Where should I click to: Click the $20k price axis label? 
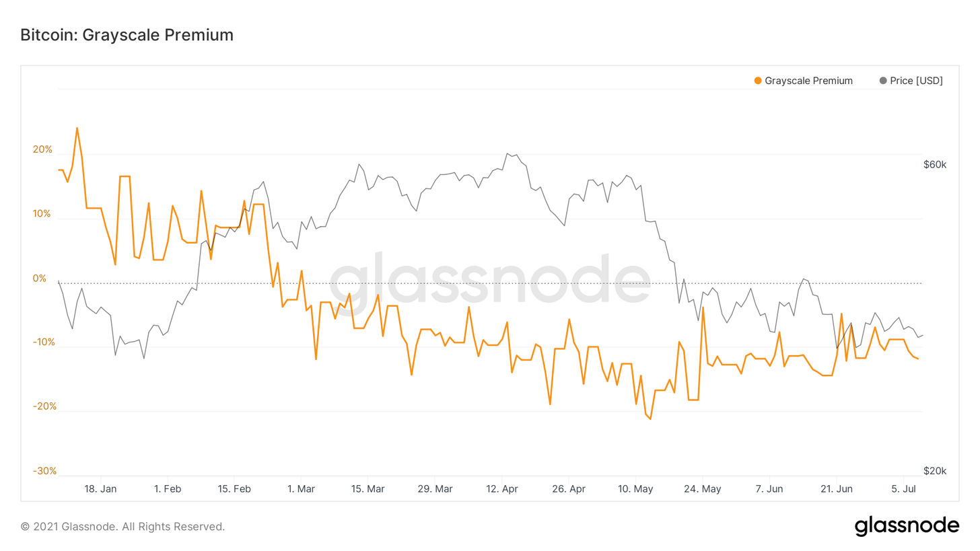pos(935,471)
